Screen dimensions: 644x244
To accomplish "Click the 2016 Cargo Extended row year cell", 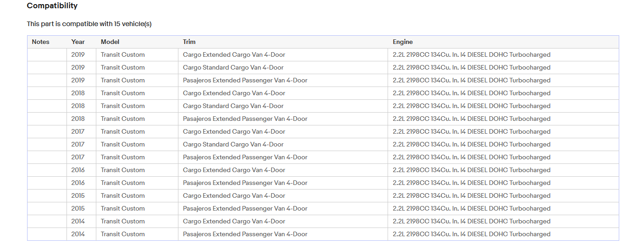I will (x=78, y=170).
